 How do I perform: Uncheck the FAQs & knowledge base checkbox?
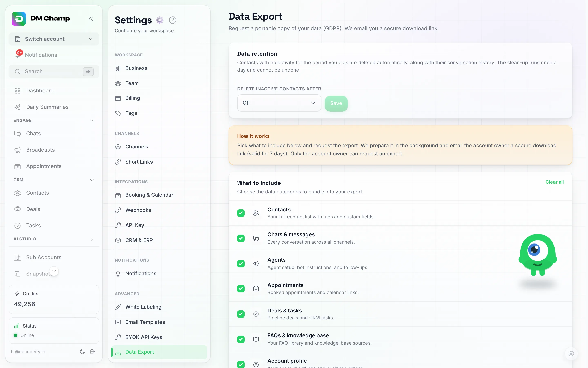pyautogui.click(x=241, y=339)
